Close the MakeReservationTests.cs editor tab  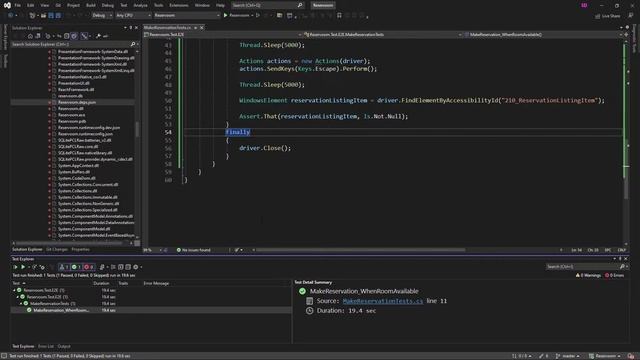tap(202, 27)
